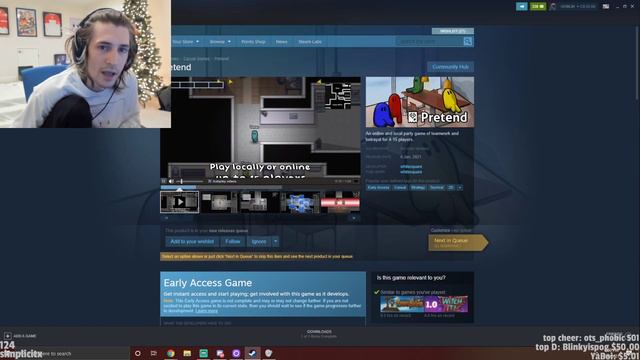
Task: Open the developer whitesquare link
Action: coord(411,167)
